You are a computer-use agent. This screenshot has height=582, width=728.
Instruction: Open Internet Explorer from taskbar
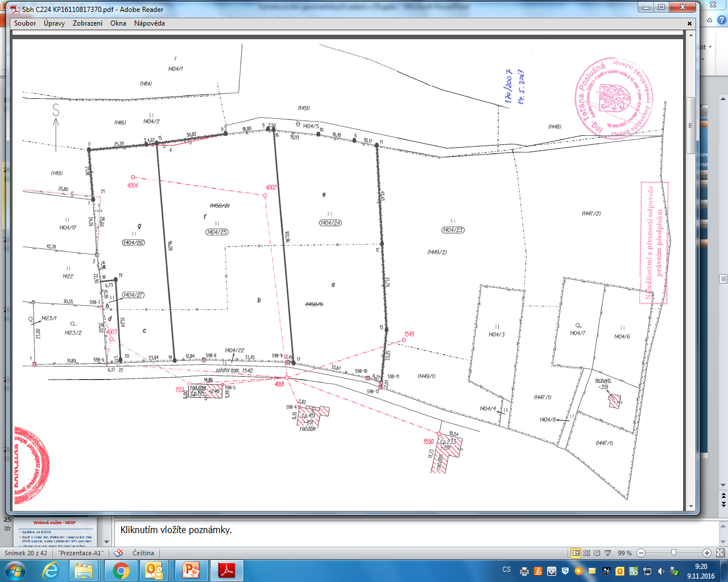[x=51, y=571]
